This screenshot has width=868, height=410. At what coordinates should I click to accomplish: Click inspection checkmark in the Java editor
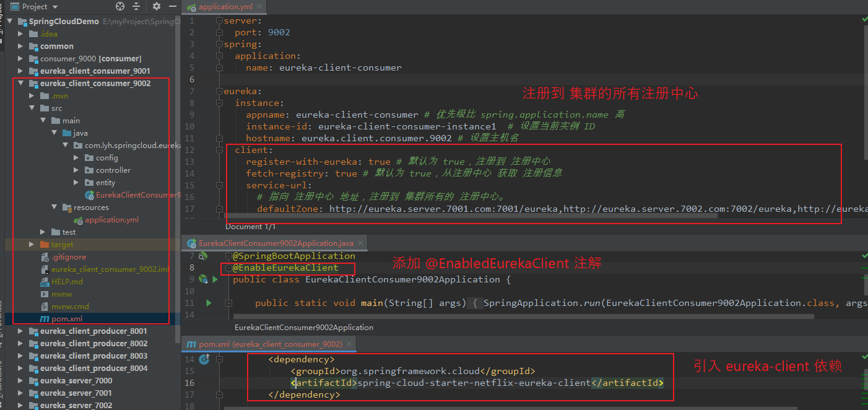click(864, 255)
